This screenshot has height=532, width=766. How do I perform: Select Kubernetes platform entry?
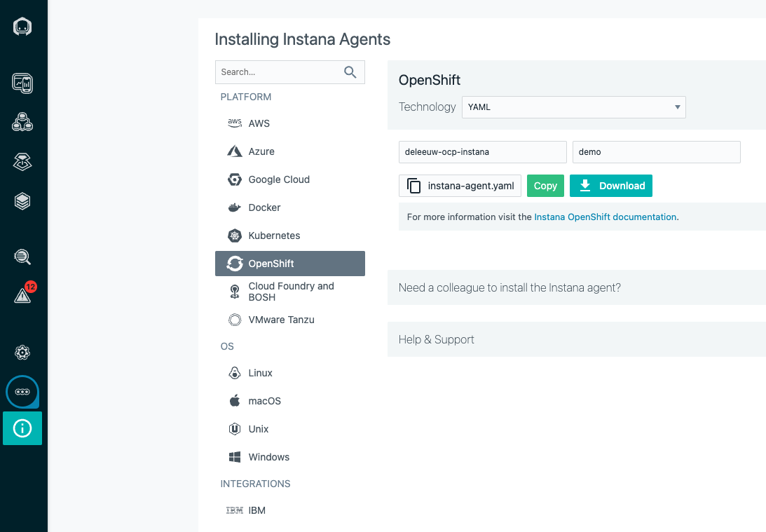pyautogui.click(x=289, y=236)
